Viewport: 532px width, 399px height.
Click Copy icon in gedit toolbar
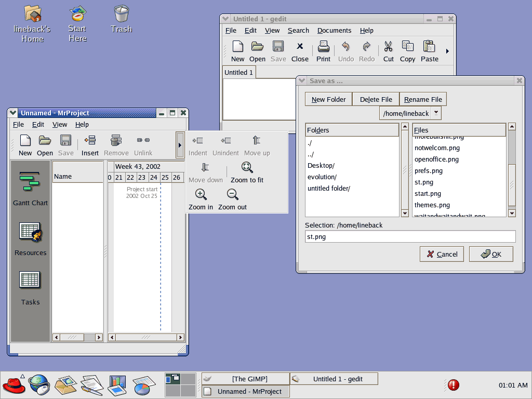coord(407,46)
